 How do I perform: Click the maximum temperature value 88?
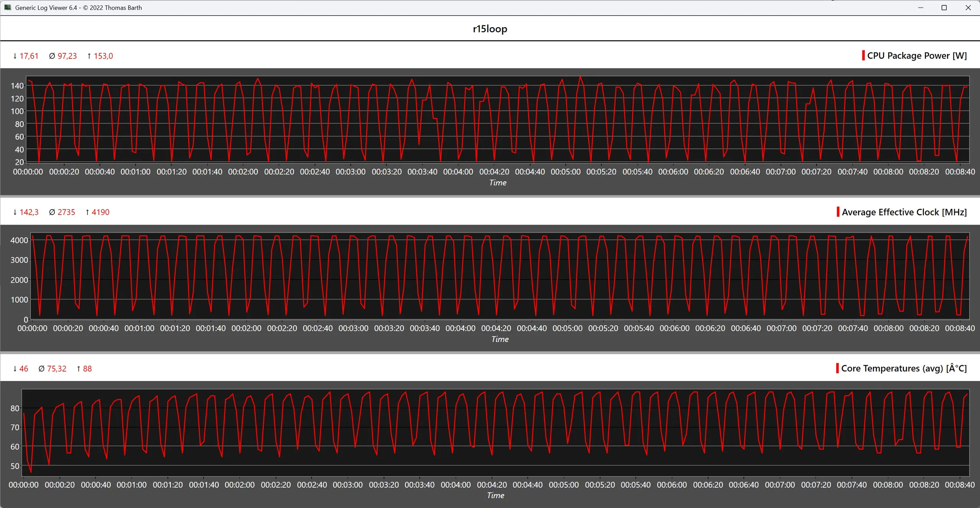click(87, 369)
